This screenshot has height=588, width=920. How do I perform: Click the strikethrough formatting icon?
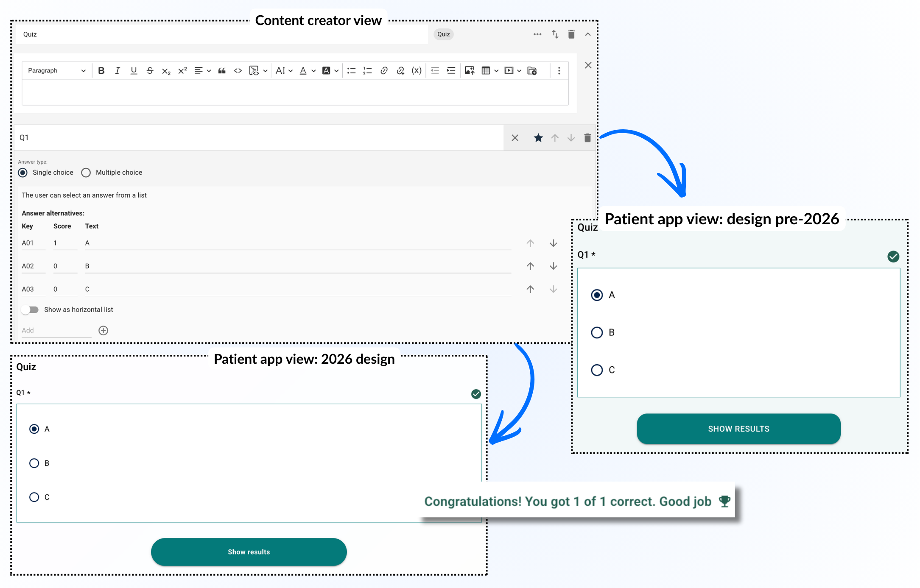[x=150, y=71]
